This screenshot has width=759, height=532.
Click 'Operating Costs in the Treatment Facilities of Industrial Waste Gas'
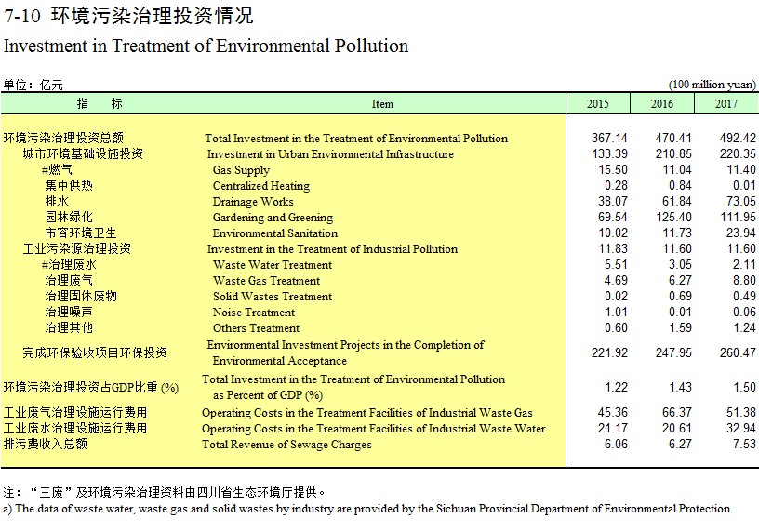tap(366, 413)
